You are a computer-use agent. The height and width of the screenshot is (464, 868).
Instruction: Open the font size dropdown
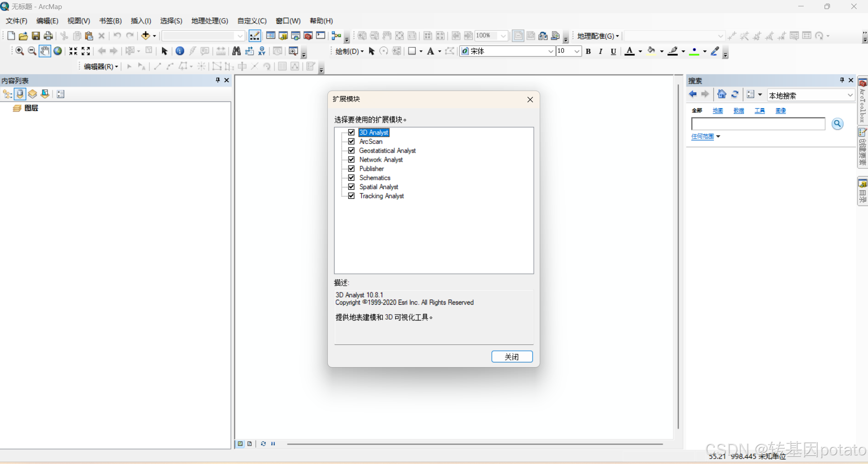[576, 51]
